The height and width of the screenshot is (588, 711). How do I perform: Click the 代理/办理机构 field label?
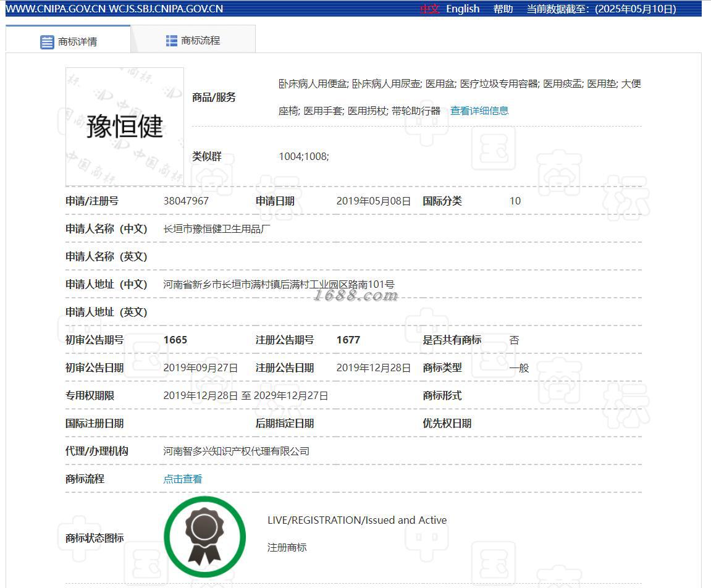(97, 451)
